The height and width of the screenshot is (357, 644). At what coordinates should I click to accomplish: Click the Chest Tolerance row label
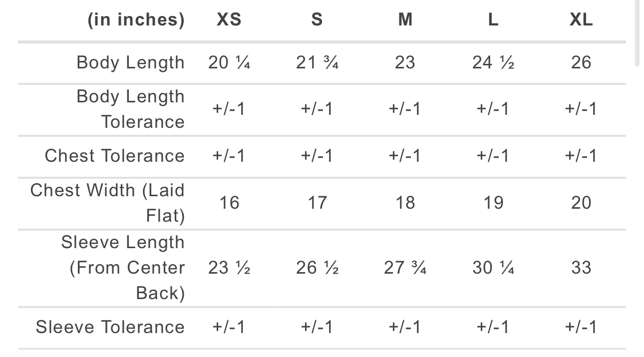click(114, 156)
